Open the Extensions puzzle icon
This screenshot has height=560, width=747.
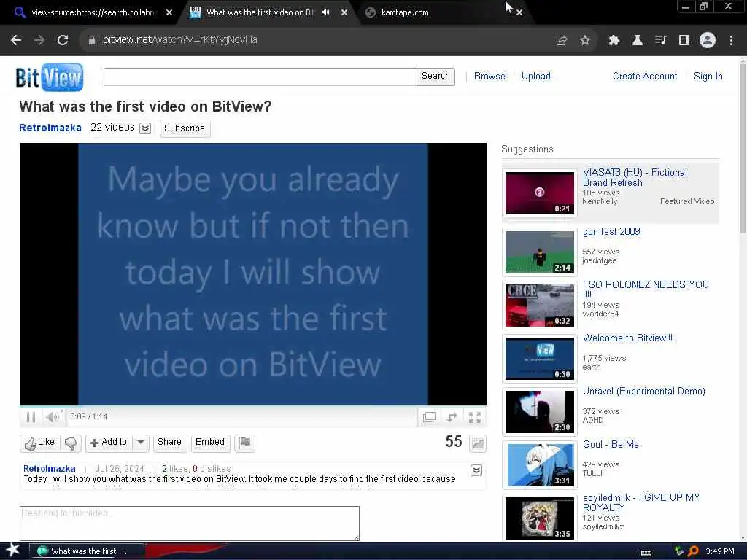(x=614, y=41)
